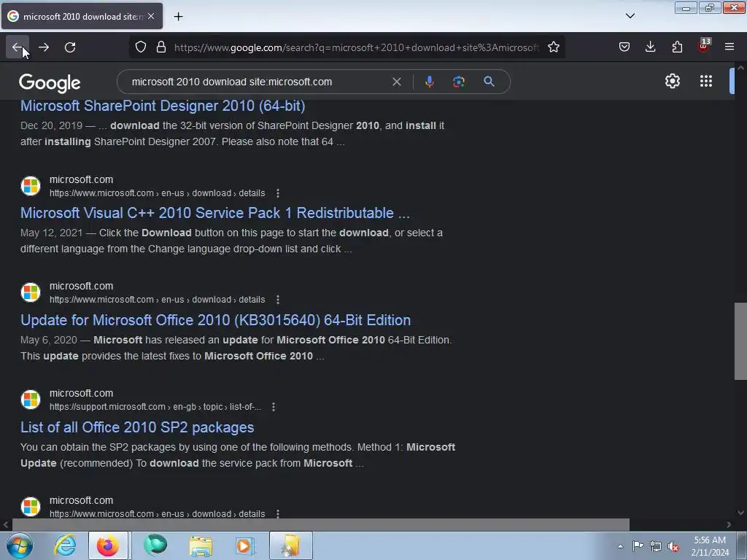Start voice search with microphone icon

pyautogui.click(x=430, y=82)
